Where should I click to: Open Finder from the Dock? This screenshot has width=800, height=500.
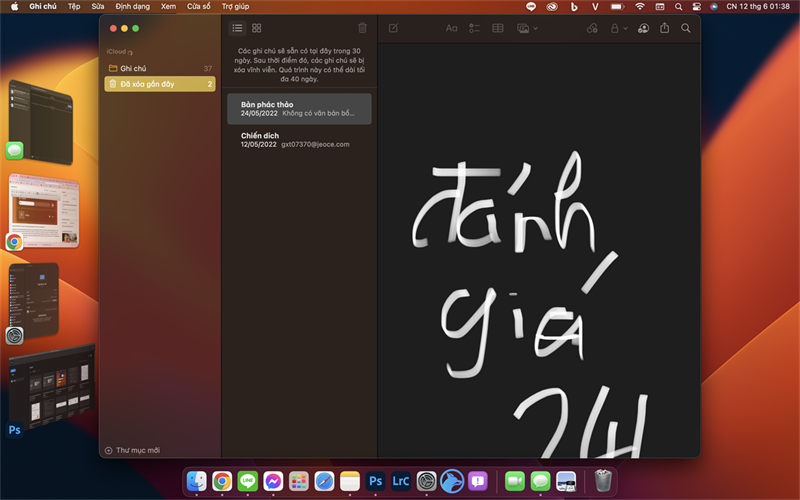[x=196, y=481]
